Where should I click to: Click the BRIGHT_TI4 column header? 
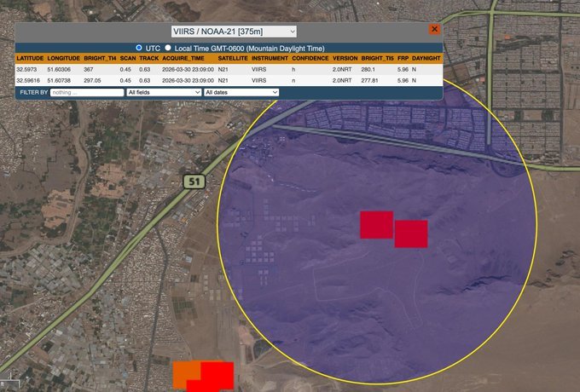point(100,59)
